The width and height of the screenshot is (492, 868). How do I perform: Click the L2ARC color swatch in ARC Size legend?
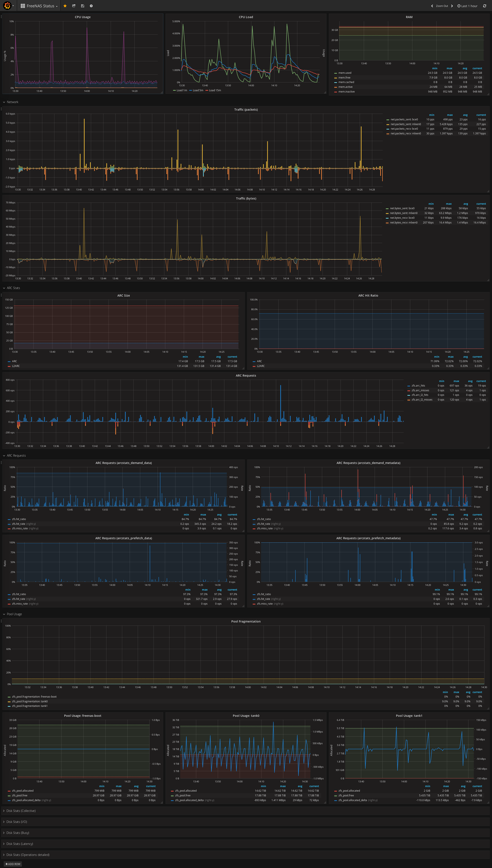[x=9, y=366]
